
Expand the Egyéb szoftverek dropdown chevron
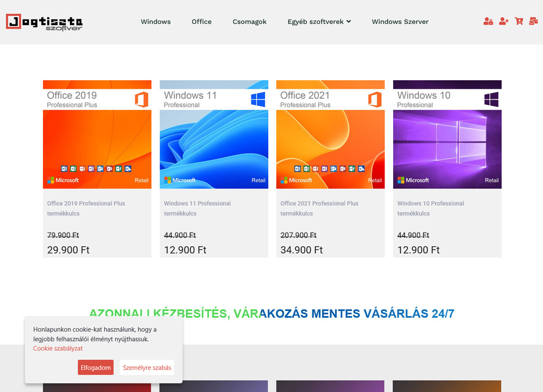[349, 22]
